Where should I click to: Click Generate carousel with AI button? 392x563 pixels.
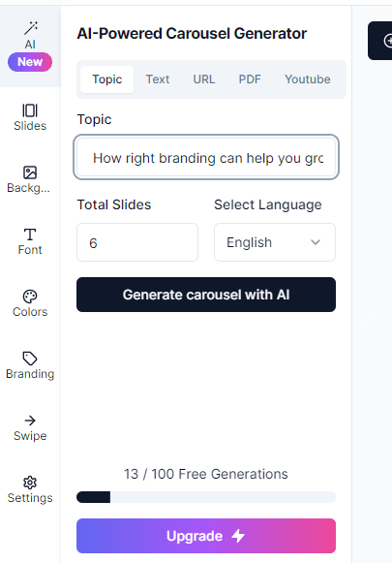click(x=206, y=295)
